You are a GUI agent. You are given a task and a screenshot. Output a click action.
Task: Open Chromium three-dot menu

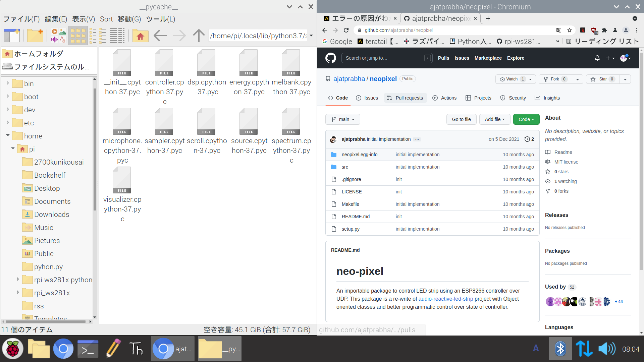pyautogui.click(x=637, y=30)
